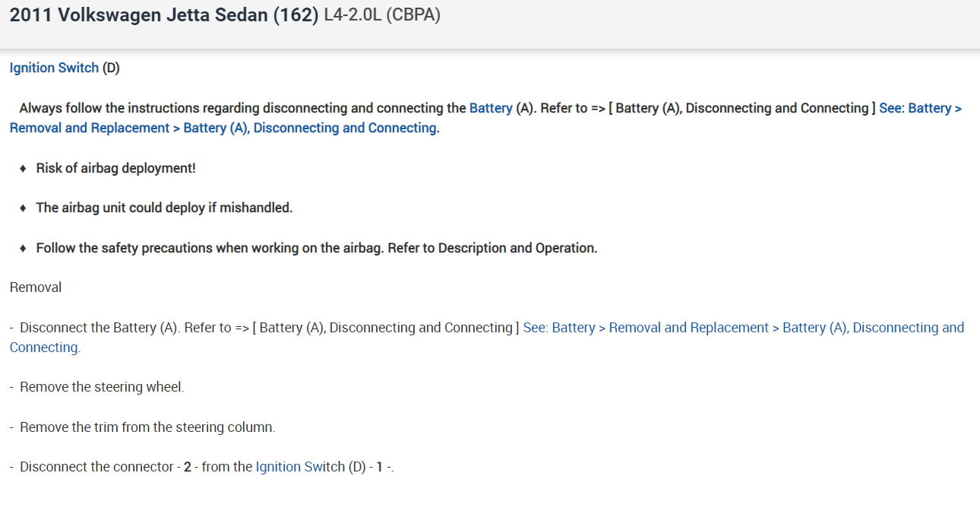
Task: Select the 'Risk of airbag deployment!' warning text
Action: point(115,168)
